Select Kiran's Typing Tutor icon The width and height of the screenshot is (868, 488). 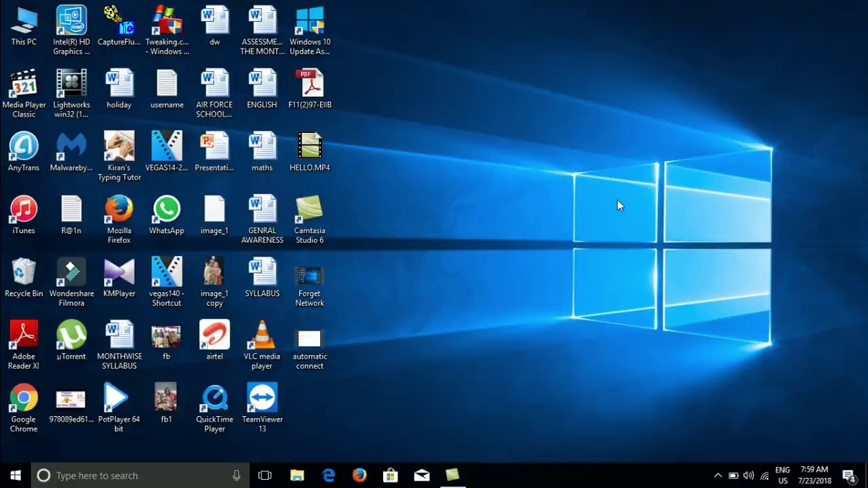pyautogui.click(x=119, y=157)
